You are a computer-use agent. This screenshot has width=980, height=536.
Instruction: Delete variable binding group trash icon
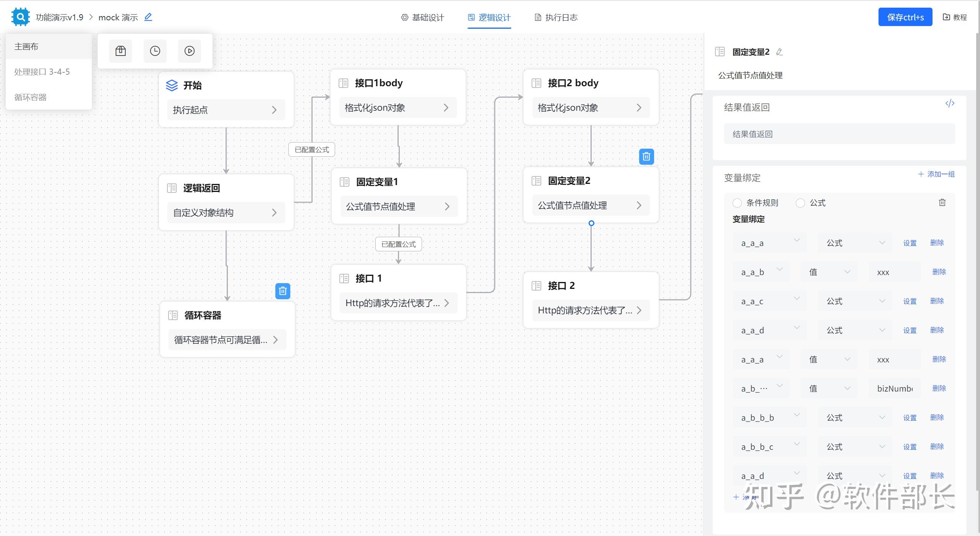[x=942, y=202]
